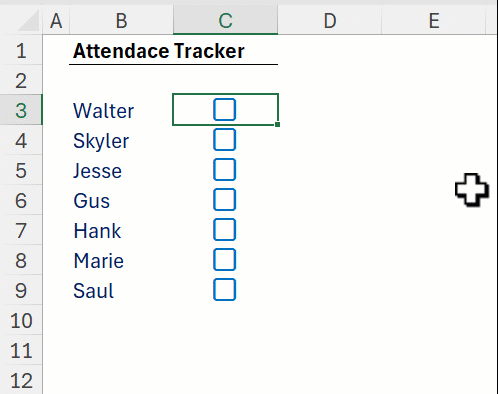This screenshot has width=498, height=394.
Task: Check the box beside Marie
Action: [224, 259]
